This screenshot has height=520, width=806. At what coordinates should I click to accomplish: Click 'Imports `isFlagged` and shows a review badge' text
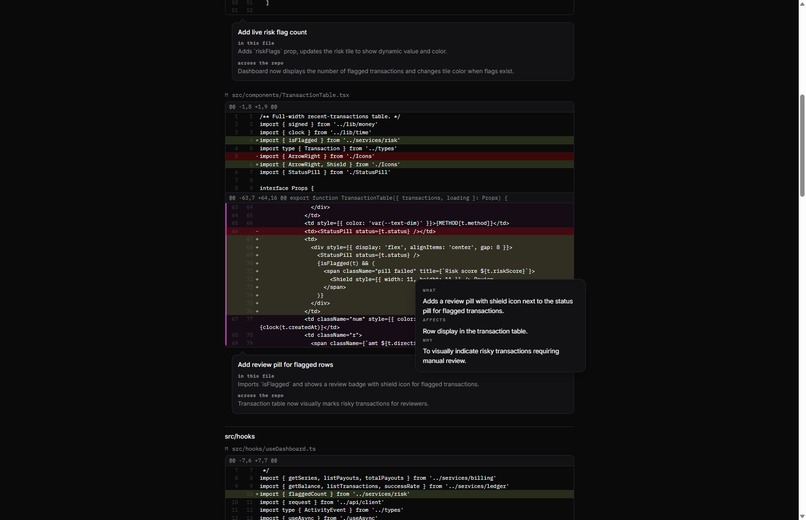(x=358, y=384)
